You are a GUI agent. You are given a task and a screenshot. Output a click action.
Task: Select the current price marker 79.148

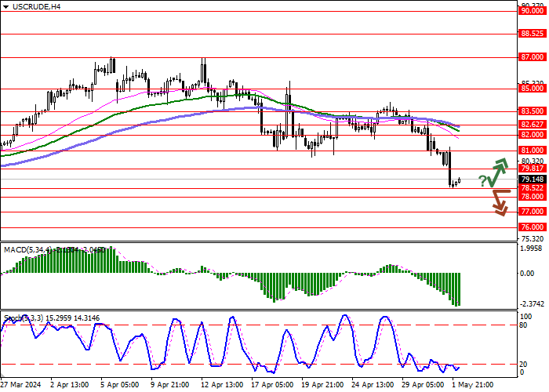pyautogui.click(x=533, y=180)
